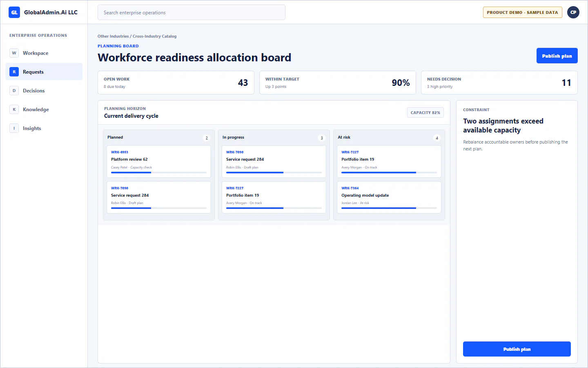The height and width of the screenshot is (368, 588).
Task: Click the GL logo icon
Action: tap(14, 12)
